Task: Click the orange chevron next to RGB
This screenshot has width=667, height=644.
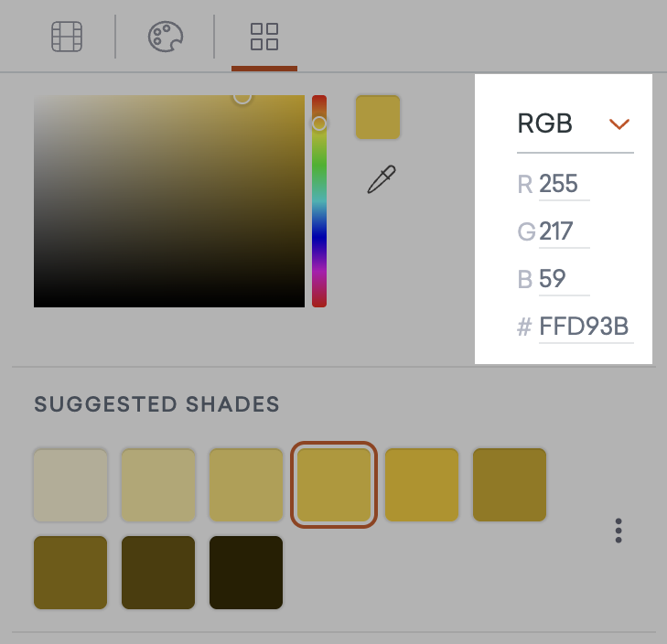Action: (619, 123)
